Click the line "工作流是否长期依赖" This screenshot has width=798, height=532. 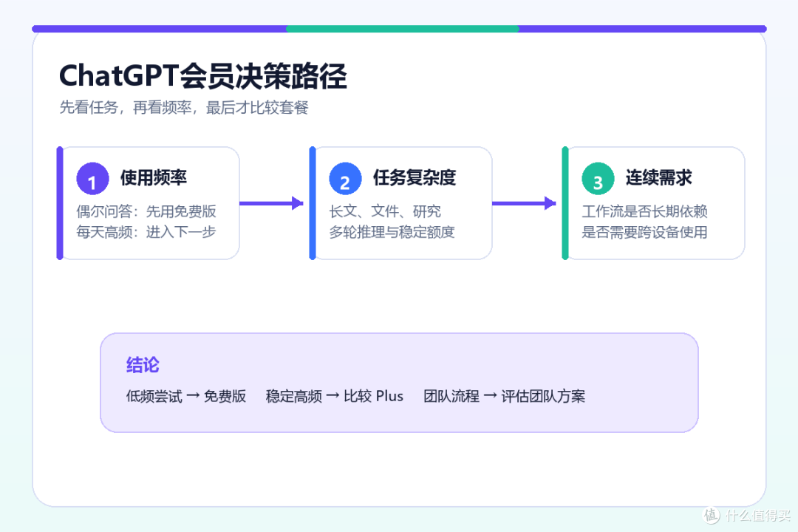pyautogui.click(x=644, y=211)
